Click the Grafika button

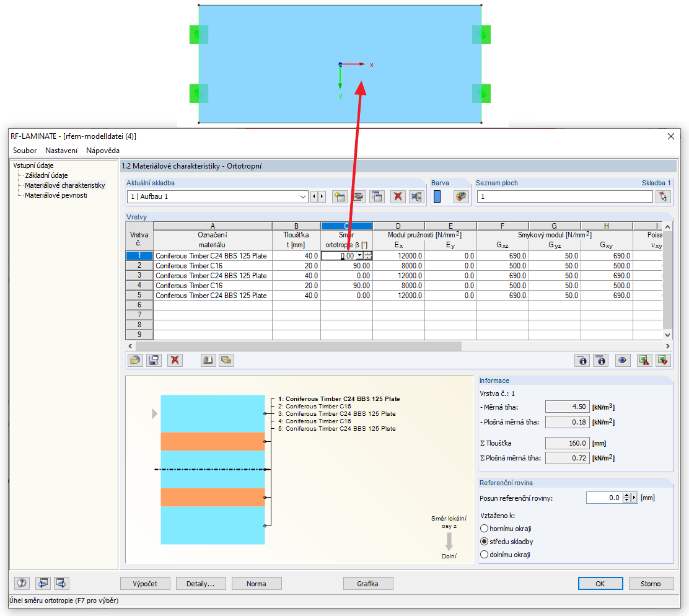[368, 584]
